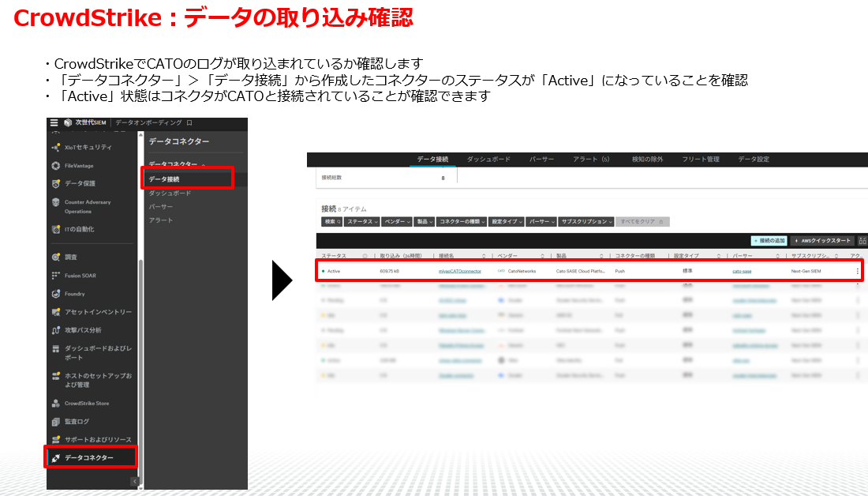The width and height of the screenshot is (868, 496).
Task: Open ITの自動化 sidebar icon
Action: pyautogui.click(x=55, y=229)
